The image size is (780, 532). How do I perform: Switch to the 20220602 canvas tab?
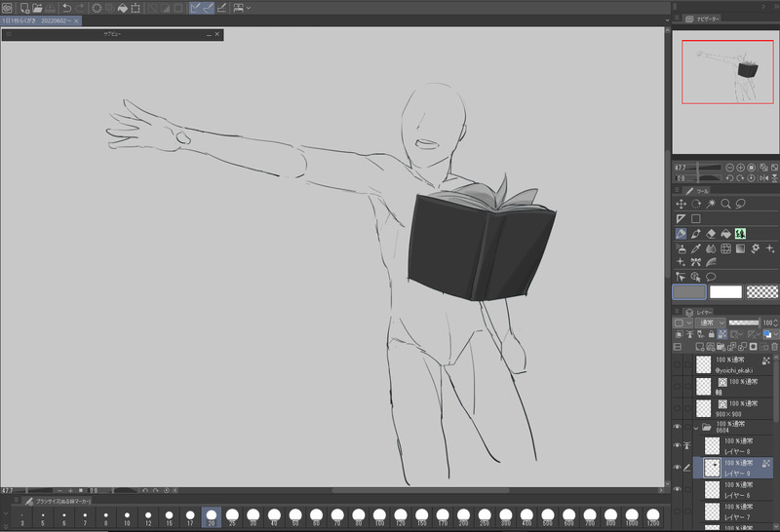click(41, 20)
